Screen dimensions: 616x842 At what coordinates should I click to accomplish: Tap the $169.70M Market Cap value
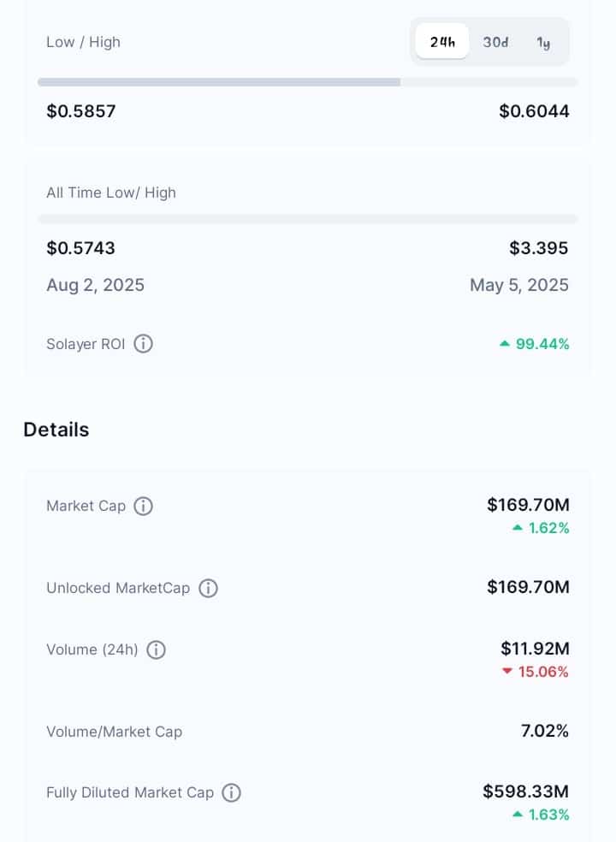click(528, 505)
